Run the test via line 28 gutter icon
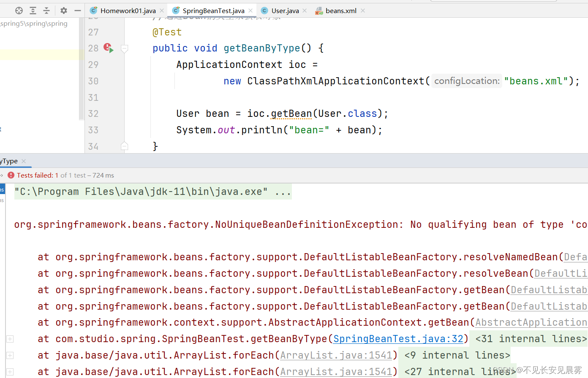 109,48
